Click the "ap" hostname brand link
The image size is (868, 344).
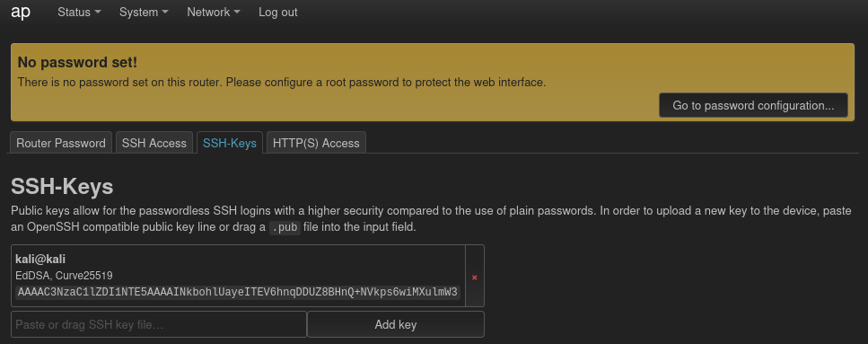click(x=21, y=13)
